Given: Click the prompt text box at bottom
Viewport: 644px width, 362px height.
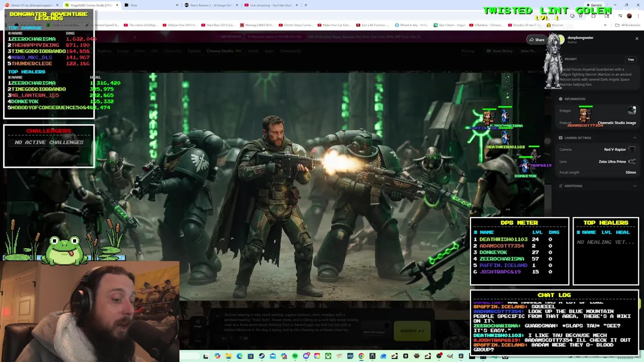Looking at the screenshot, I should point(291,323).
